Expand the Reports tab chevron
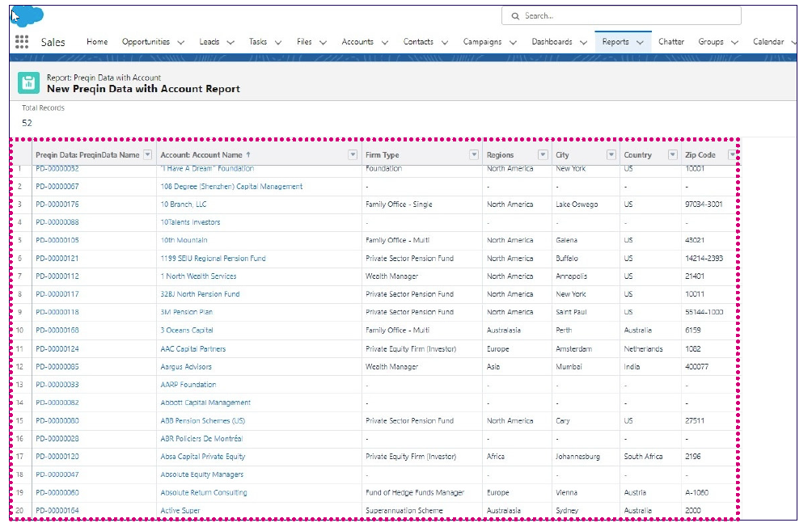 pyautogui.click(x=640, y=43)
